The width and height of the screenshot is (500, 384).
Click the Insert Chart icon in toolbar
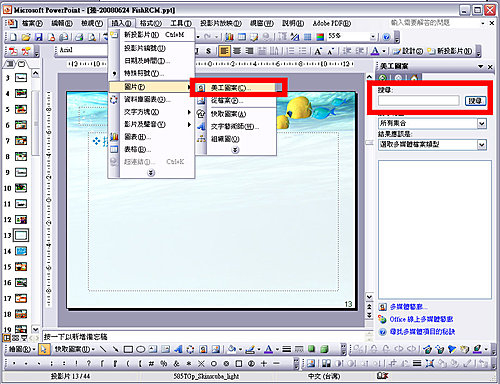(x=229, y=37)
